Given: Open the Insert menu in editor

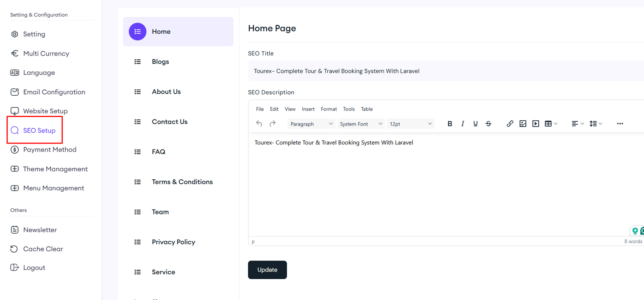Looking at the screenshot, I should point(308,109).
